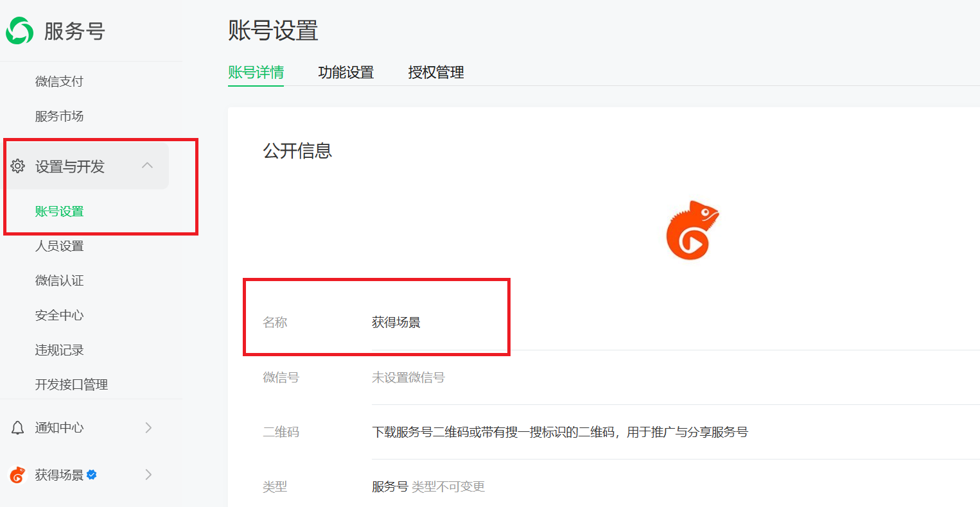Expand the 通知中心 menu arrow
The image size is (980, 507).
pos(148,427)
